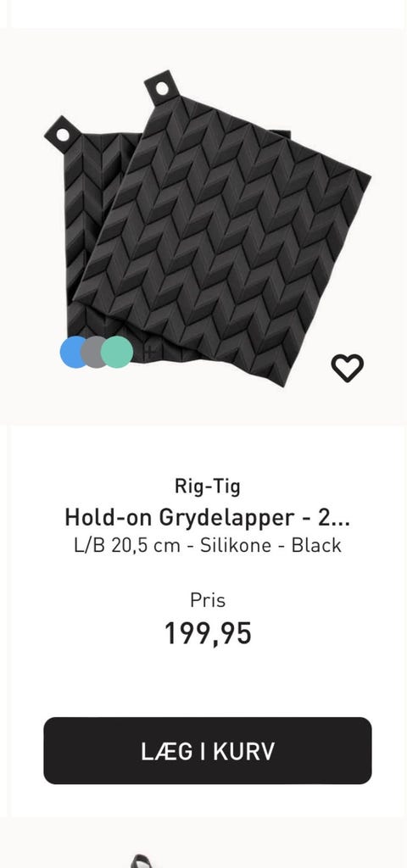Add pot holders to favorites with heart icon
This screenshot has width=407, height=868.
[347, 368]
